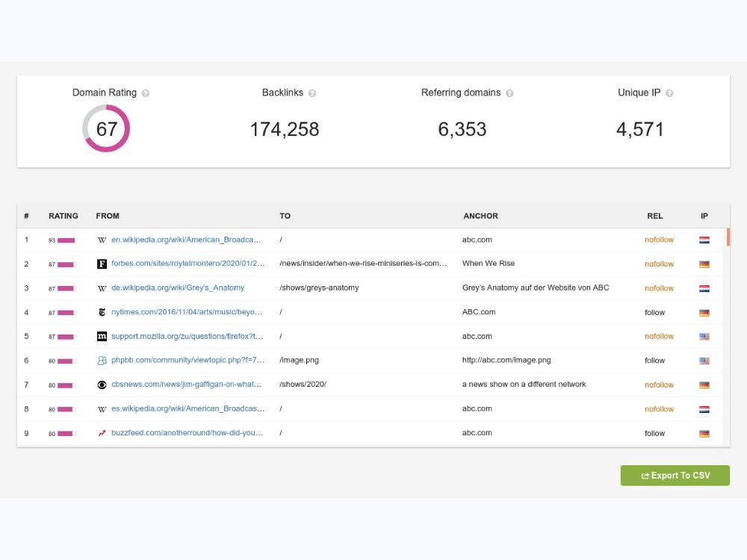
Task: Open the nytimes.com arts/music link
Action: coord(187,312)
